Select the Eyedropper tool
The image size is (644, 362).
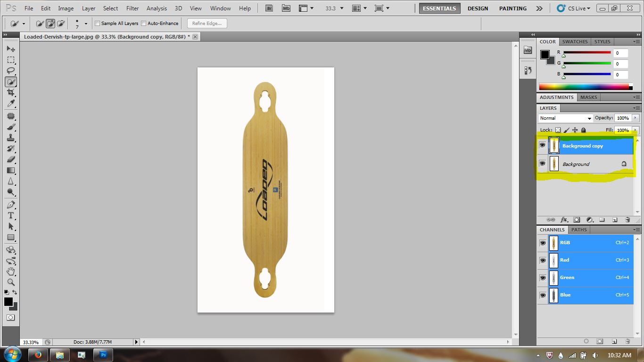tap(10, 103)
